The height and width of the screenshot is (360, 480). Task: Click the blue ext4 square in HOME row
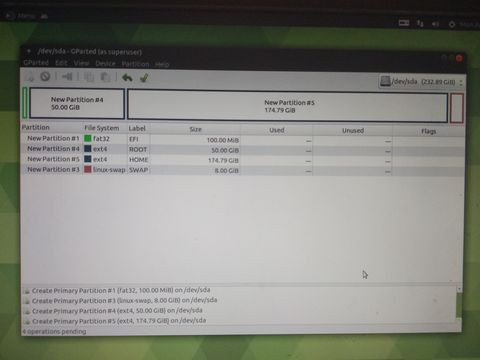(x=88, y=159)
